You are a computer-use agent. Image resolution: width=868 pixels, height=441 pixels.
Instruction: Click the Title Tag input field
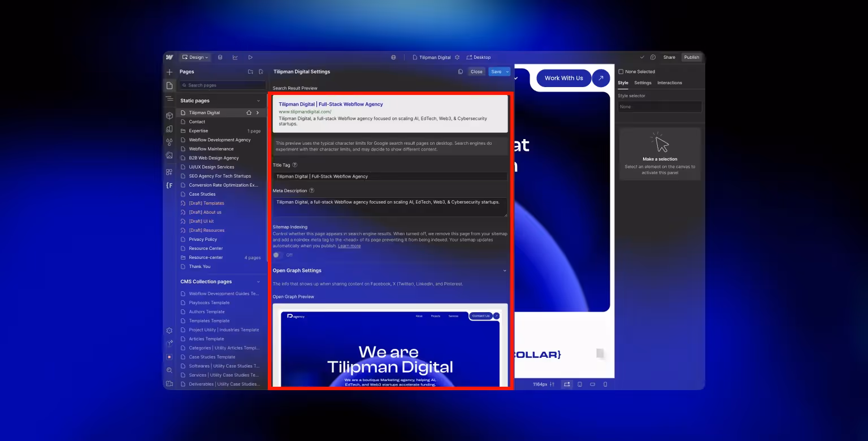tap(390, 176)
